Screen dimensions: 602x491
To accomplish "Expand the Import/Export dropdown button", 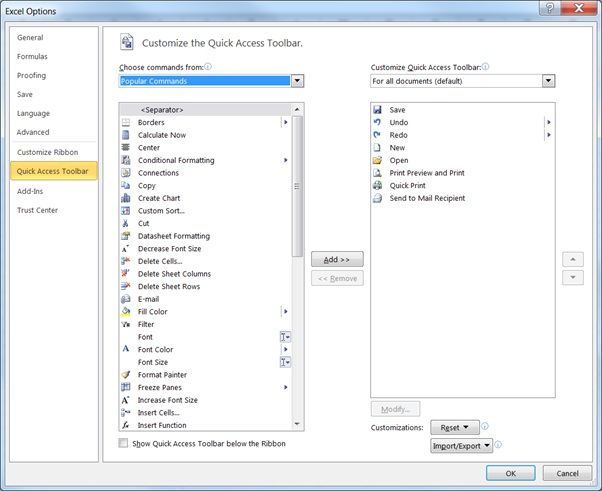I will click(461, 446).
